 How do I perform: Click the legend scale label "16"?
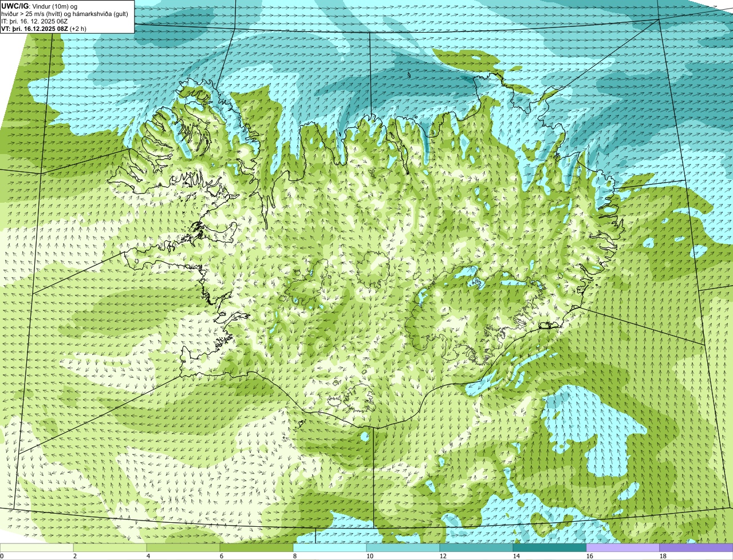[x=590, y=556]
